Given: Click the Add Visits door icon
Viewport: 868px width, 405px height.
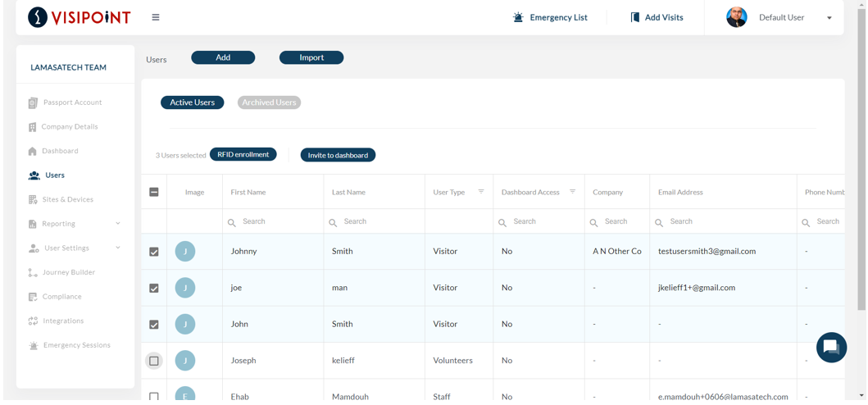Looking at the screenshot, I should click(635, 17).
